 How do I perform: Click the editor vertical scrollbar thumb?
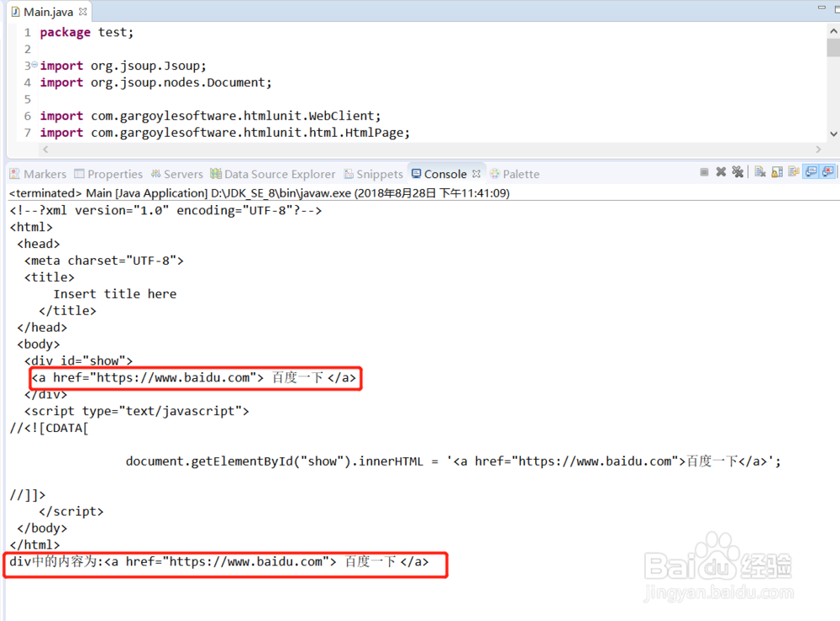(x=833, y=46)
